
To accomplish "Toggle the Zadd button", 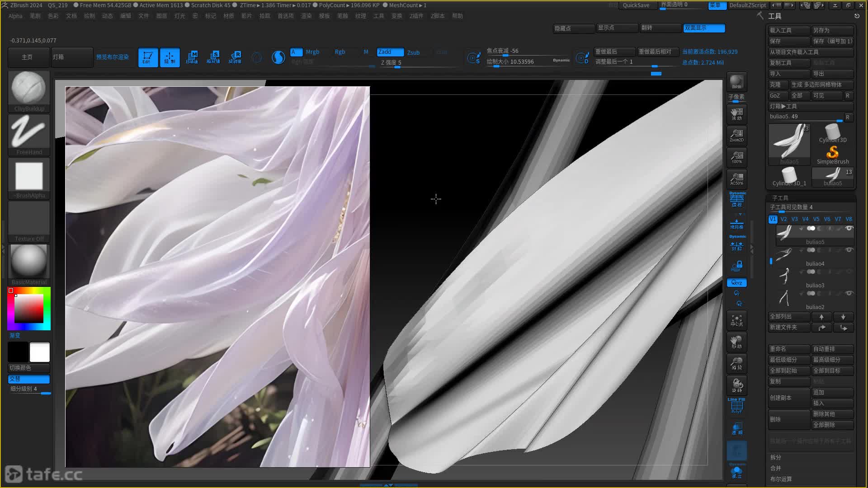I will (390, 52).
